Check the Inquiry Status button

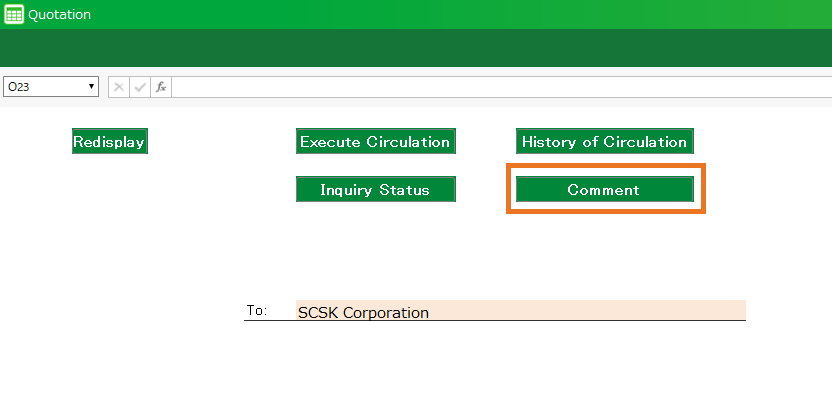coord(375,190)
